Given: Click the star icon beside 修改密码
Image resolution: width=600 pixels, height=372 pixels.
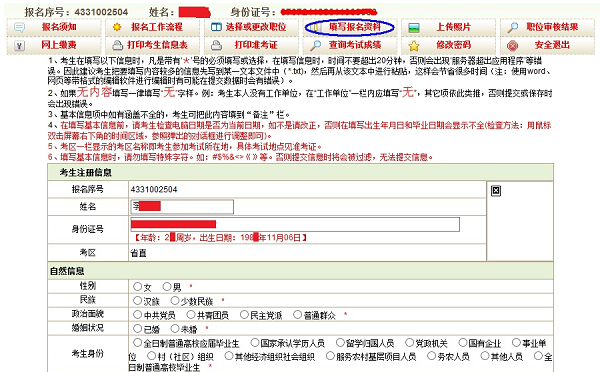Looking at the screenshot, I should click(414, 46).
